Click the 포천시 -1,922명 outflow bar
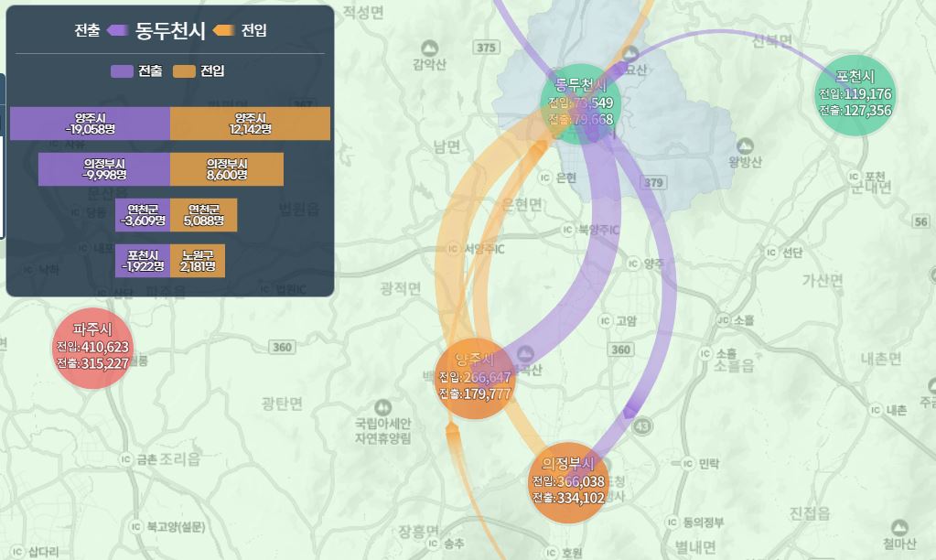Screen dimensions: 936x560 coord(143,261)
